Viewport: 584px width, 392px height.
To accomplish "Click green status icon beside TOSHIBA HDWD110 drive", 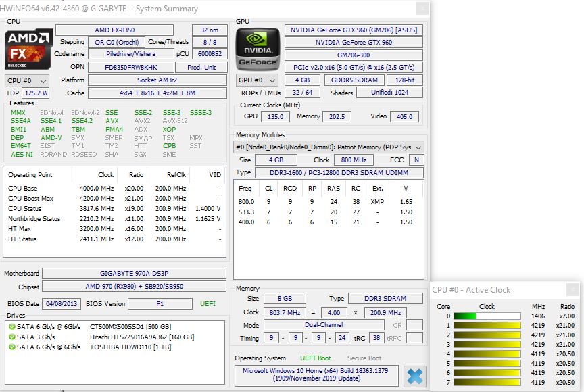I will (x=12, y=347).
